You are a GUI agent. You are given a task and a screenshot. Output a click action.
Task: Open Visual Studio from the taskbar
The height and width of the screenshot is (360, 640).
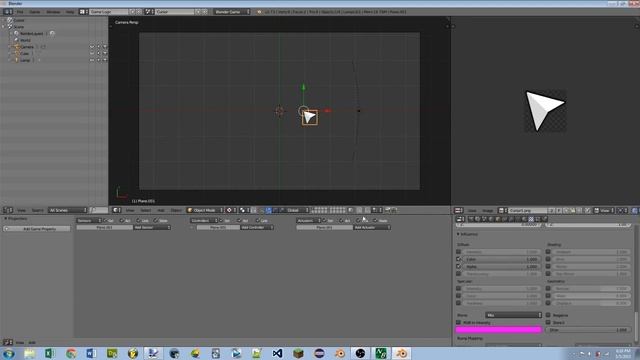click(x=277, y=353)
